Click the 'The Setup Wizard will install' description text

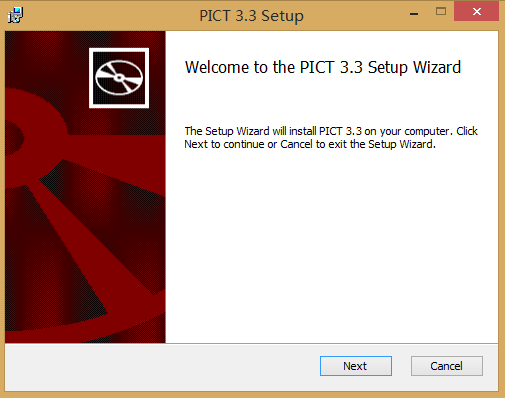331,137
